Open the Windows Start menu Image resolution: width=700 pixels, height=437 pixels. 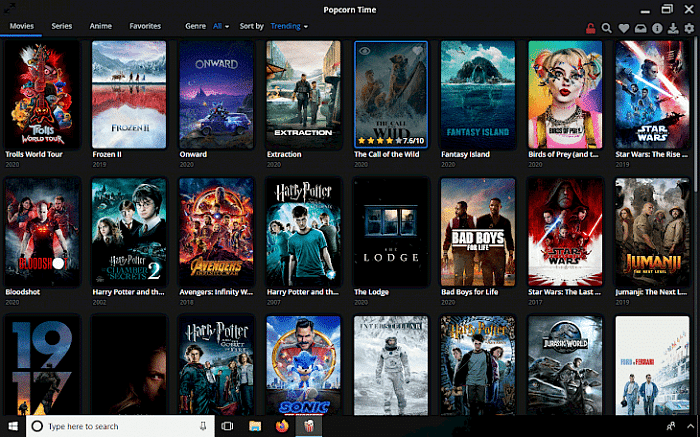point(13,426)
